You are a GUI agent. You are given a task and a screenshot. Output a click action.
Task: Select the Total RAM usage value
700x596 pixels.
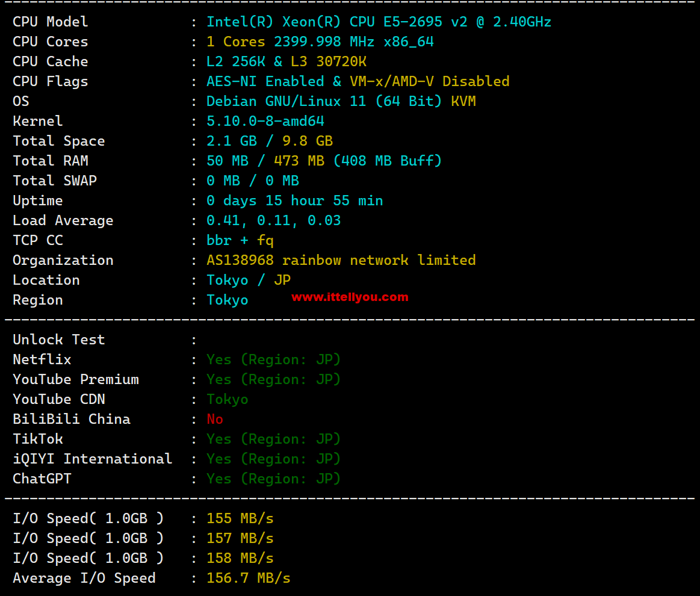tap(324, 161)
